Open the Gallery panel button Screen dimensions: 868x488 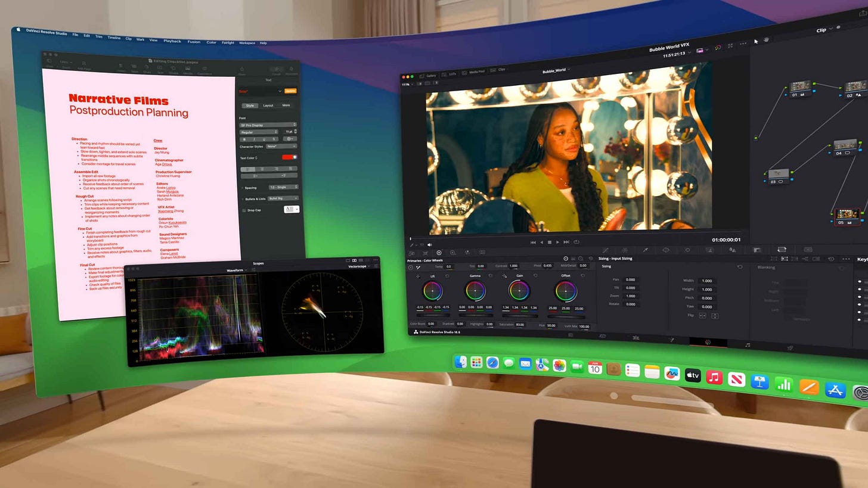coord(429,76)
